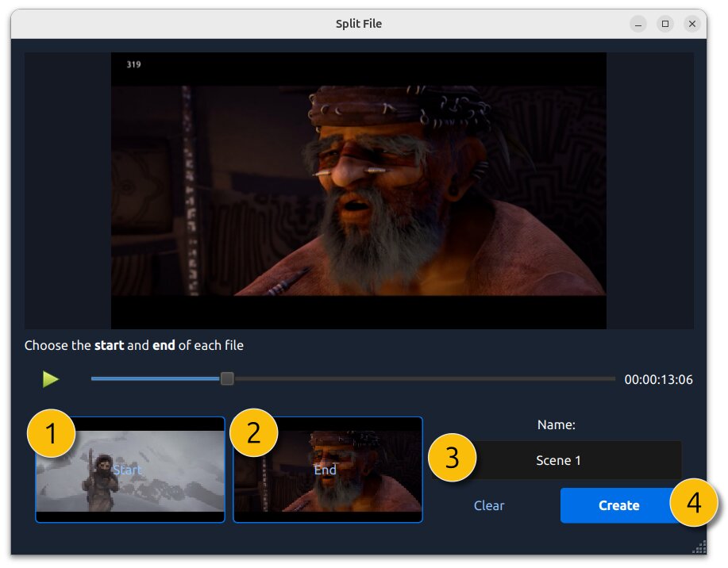Click the Split File title bar text
Screen dimensions: 728x568
click(x=360, y=23)
